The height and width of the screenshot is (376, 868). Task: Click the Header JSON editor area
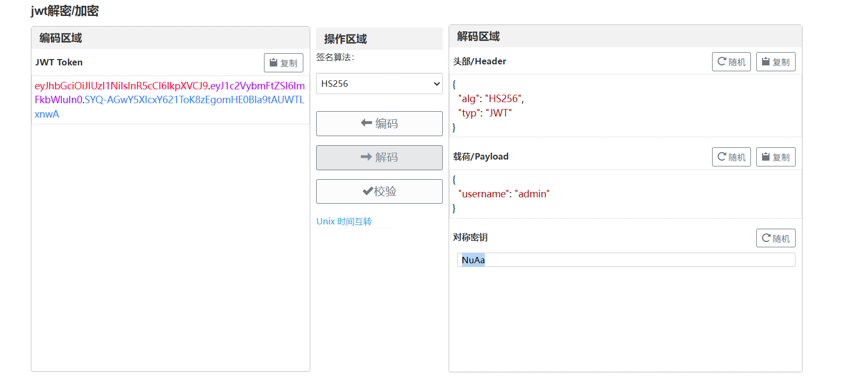[626, 106]
